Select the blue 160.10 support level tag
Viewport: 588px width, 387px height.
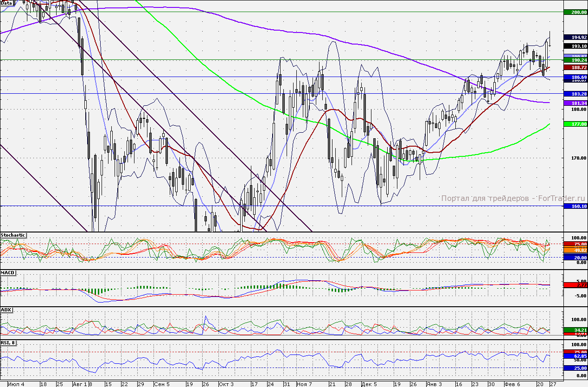click(575, 206)
